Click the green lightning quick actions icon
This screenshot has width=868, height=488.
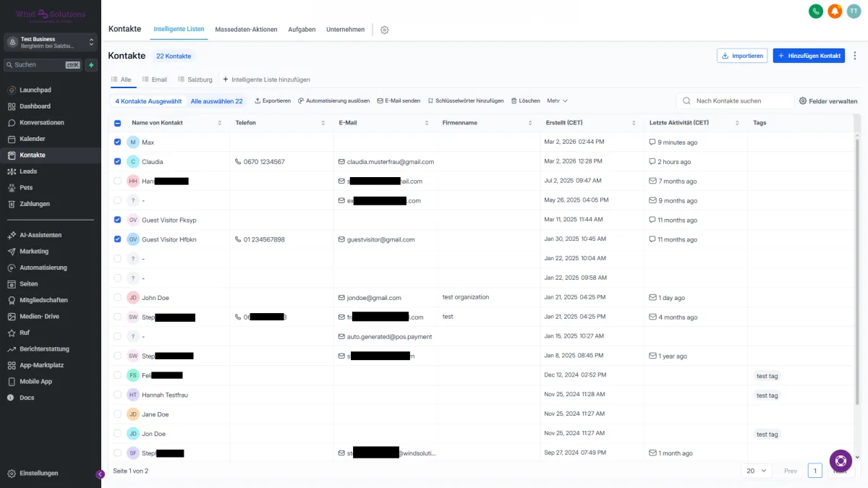pyautogui.click(x=91, y=64)
